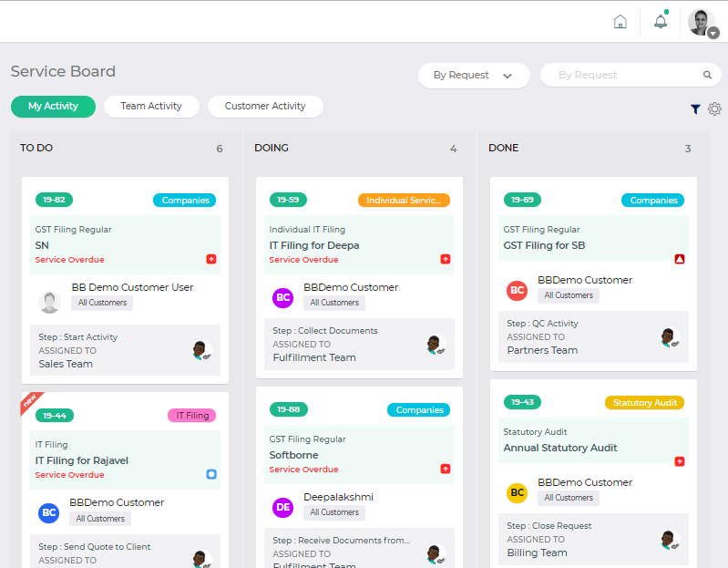Image resolution: width=728 pixels, height=568 pixels.
Task: Open the board filter funnel icon
Action: [695, 109]
